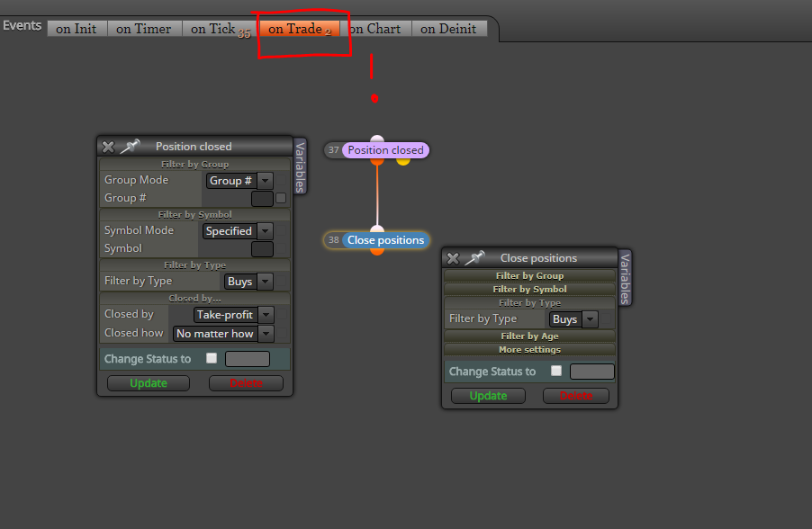Collapse the Closed by... section header

194,298
